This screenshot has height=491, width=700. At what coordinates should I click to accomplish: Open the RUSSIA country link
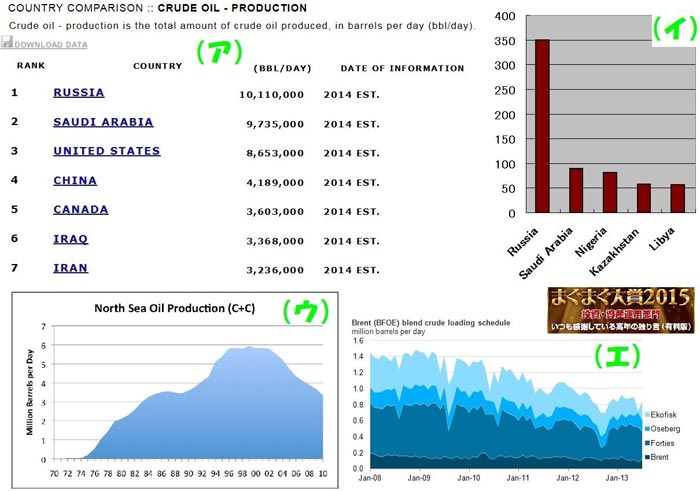pyautogui.click(x=79, y=93)
